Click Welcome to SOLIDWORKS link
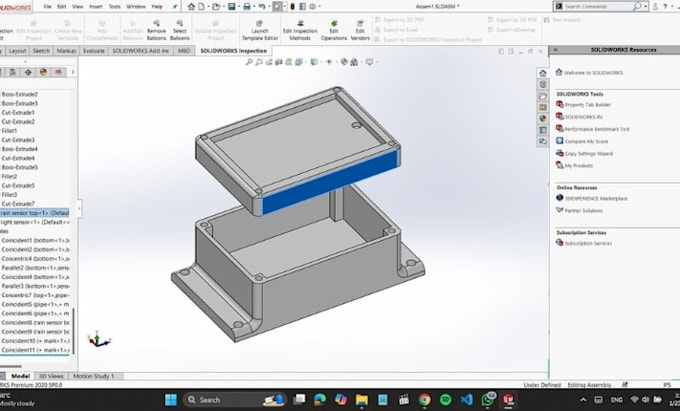Image resolution: width=680 pixels, height=411 pixels. 593,73
